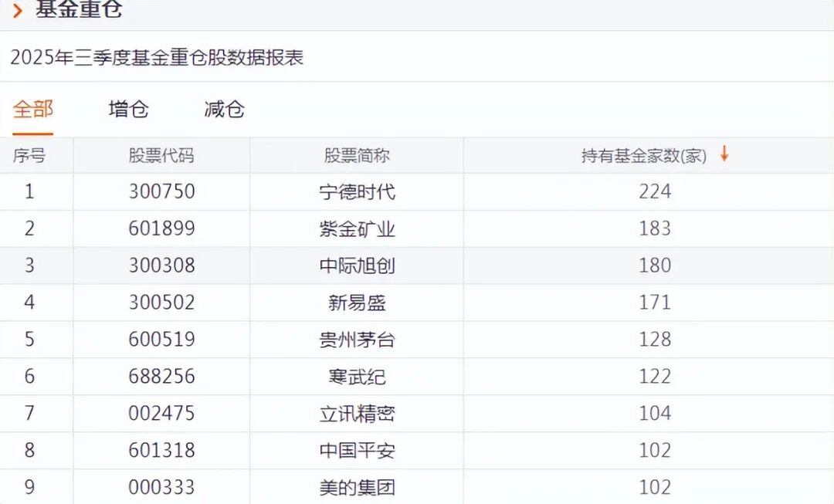This screenshot has height=504, width=834.
Task: Select fund count 224 for 宁德时代
Action: click(x=655, y=191)
